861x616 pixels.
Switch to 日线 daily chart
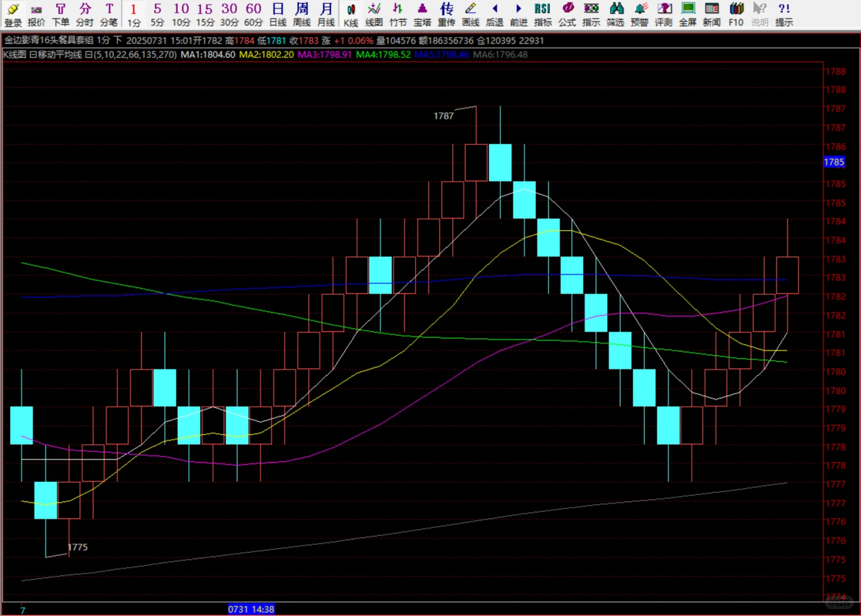(x=278, y=15)
